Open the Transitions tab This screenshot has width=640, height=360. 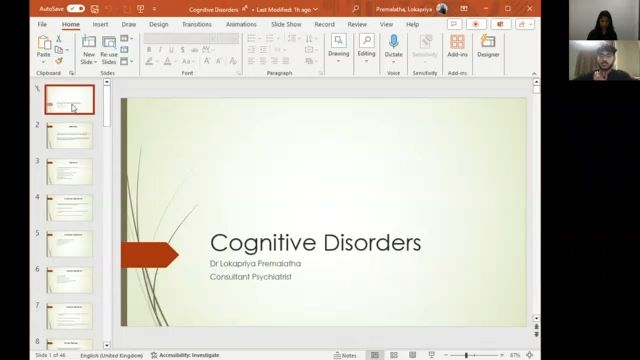click(x=197, y=24)
